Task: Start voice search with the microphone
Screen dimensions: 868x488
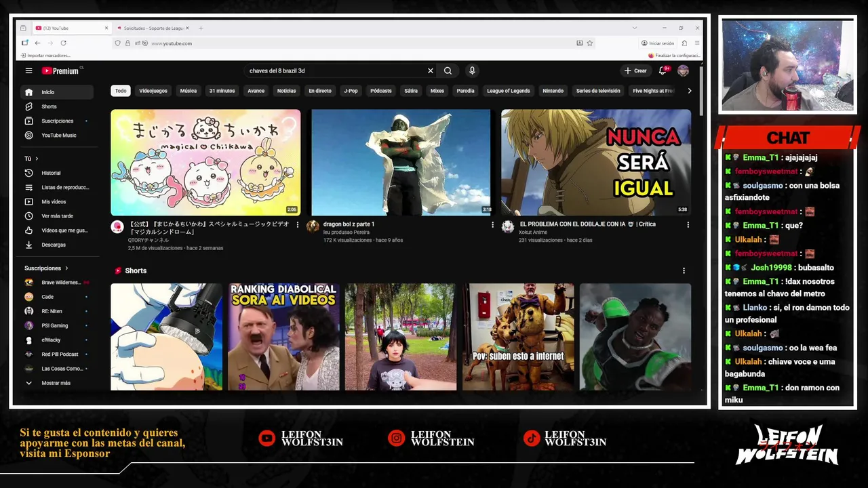Action: tap(472, 70)
